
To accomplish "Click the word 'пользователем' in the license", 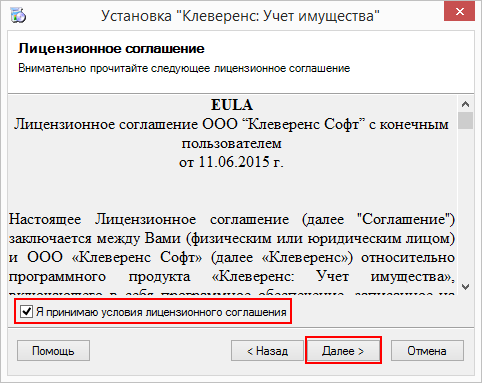I will (x=232, y=144).
